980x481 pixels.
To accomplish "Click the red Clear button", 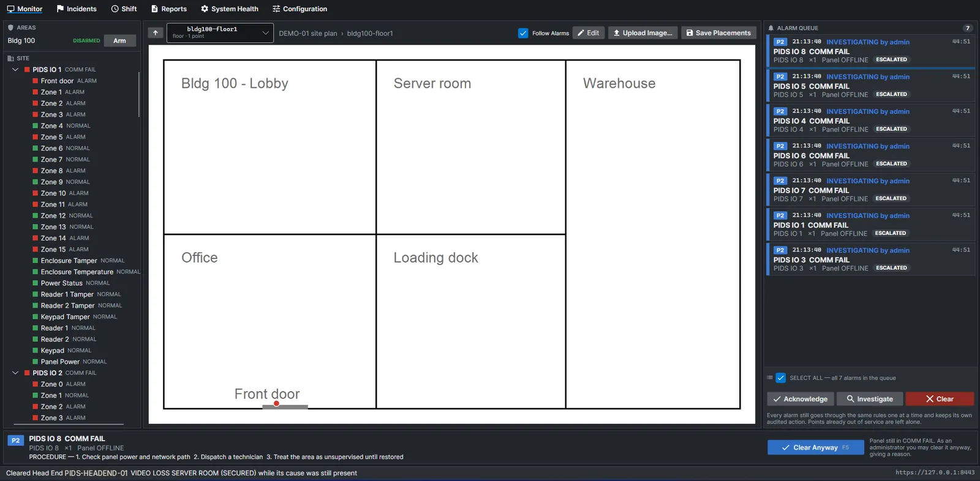I will pos(940,399).
